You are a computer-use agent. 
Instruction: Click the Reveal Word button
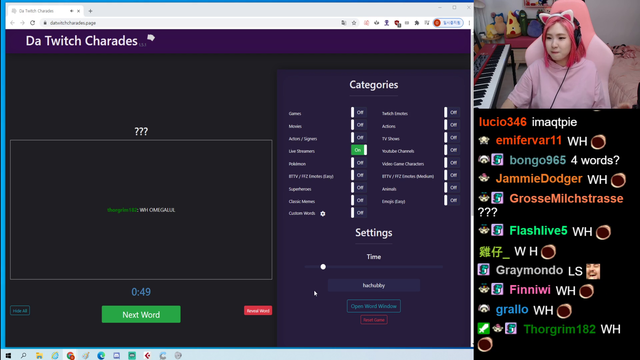[258, 311]
